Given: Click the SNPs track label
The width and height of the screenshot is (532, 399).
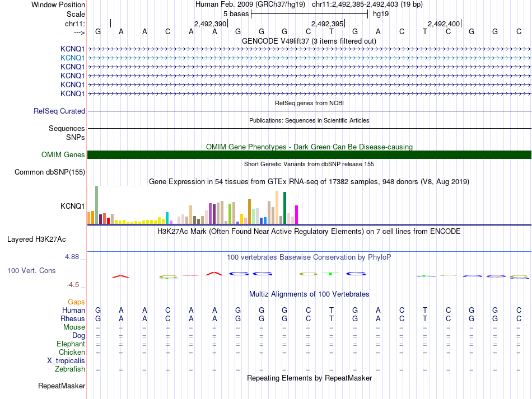Looking at the screenshot, I should (76, 137).
